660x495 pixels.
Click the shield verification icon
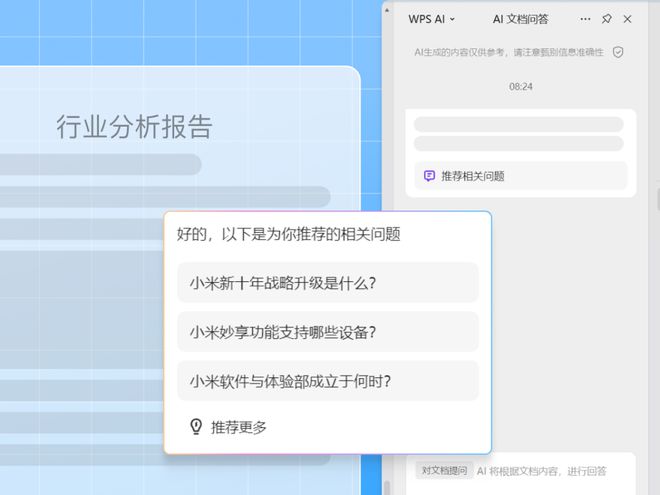pyautogui.click(x=618, y=52)
